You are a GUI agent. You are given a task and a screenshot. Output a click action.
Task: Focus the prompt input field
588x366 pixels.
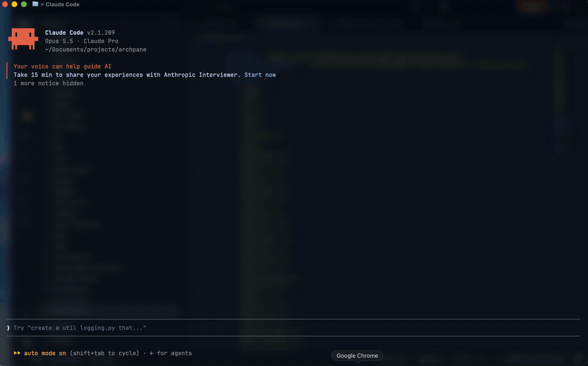[293, 327]
